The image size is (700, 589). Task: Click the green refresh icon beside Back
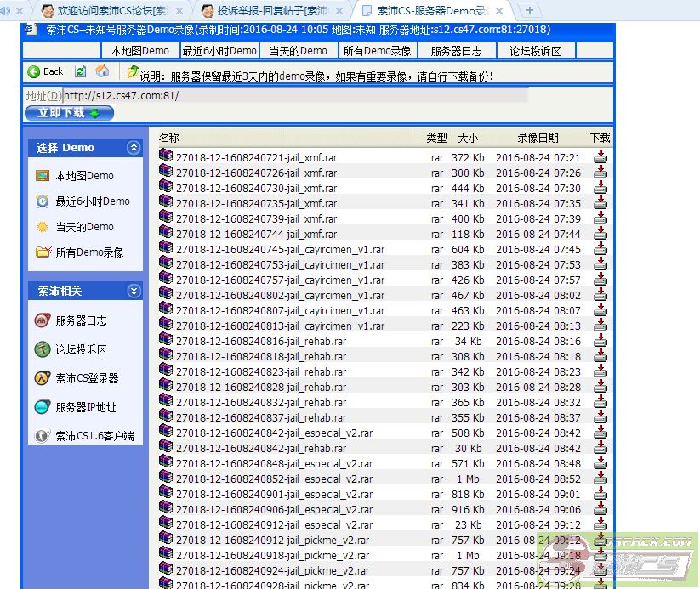[x=80, y=71]
